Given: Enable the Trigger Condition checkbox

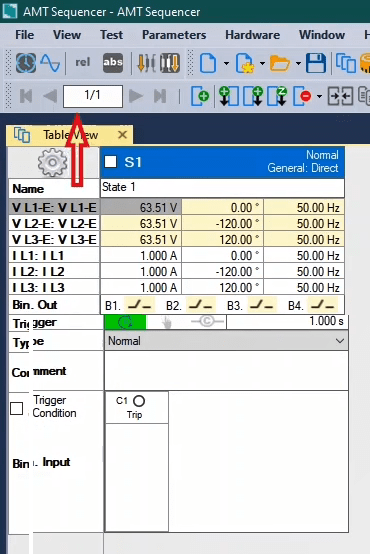Looking at the screenshot, I should [17, 408].
